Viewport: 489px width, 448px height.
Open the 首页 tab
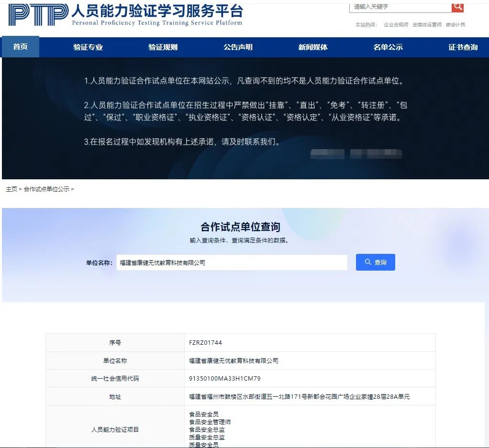coord(21,47)
